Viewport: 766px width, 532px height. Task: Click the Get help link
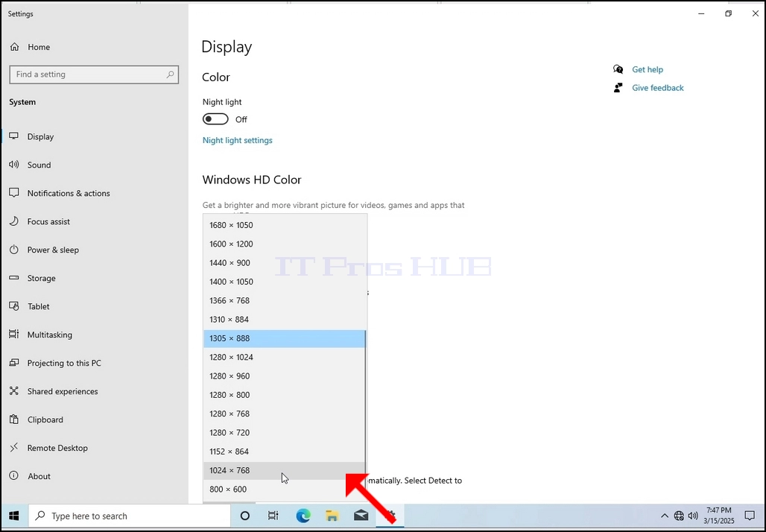[648, 69]
